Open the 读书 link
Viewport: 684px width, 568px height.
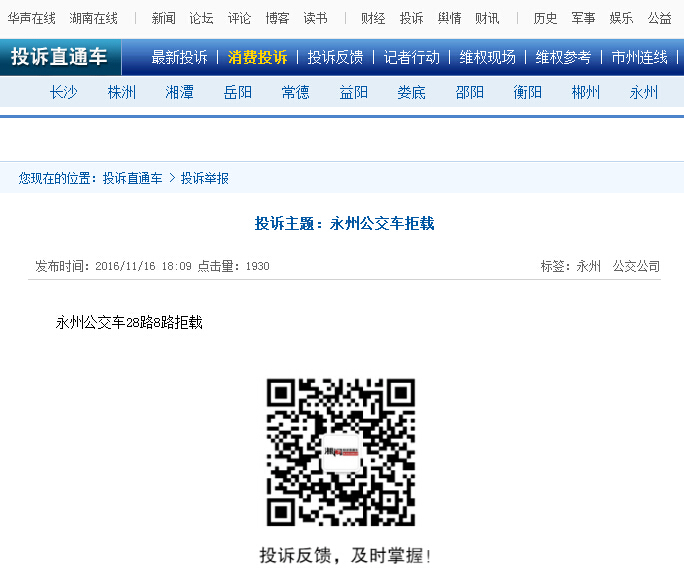pos(315,18)
